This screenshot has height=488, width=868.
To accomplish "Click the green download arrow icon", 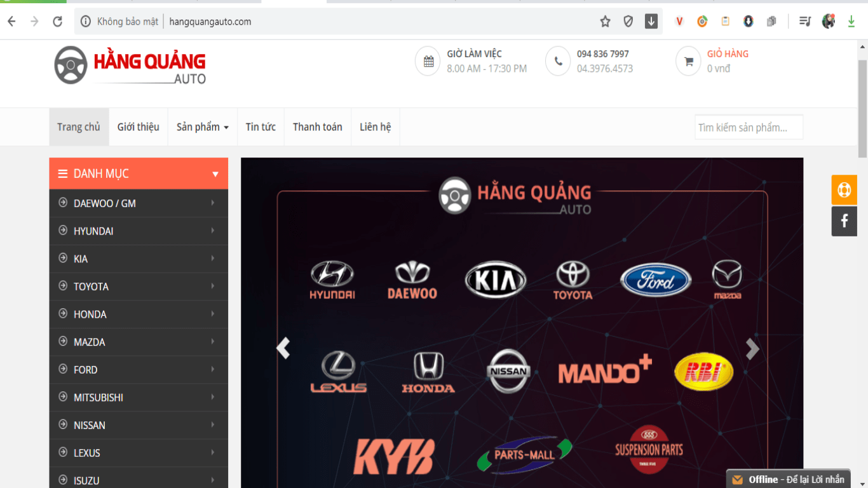I will tap(851, 22).
